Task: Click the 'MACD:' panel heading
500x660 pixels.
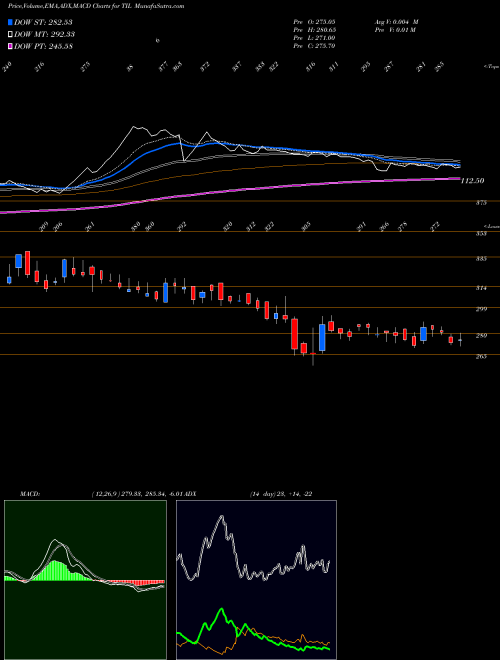Action: click(x=29, y=494)
